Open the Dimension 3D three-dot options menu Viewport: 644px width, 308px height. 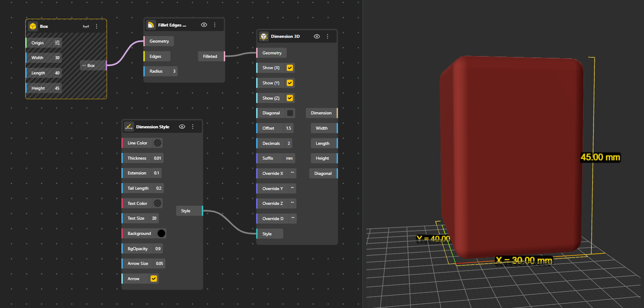point(328,37)
